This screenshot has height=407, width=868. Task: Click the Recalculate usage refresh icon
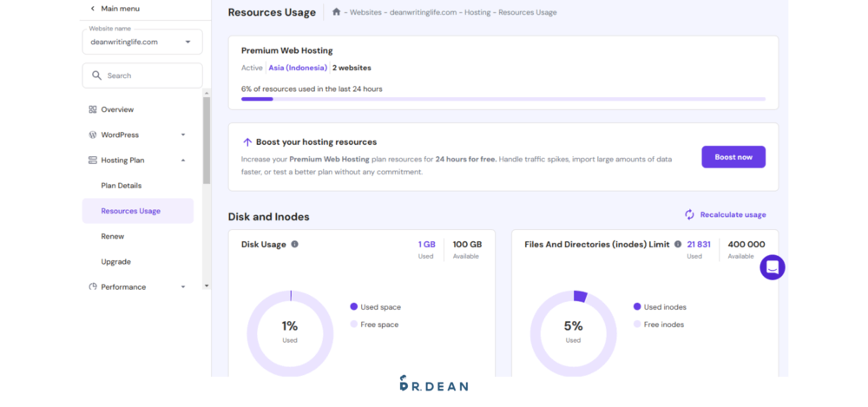(689, 214)
